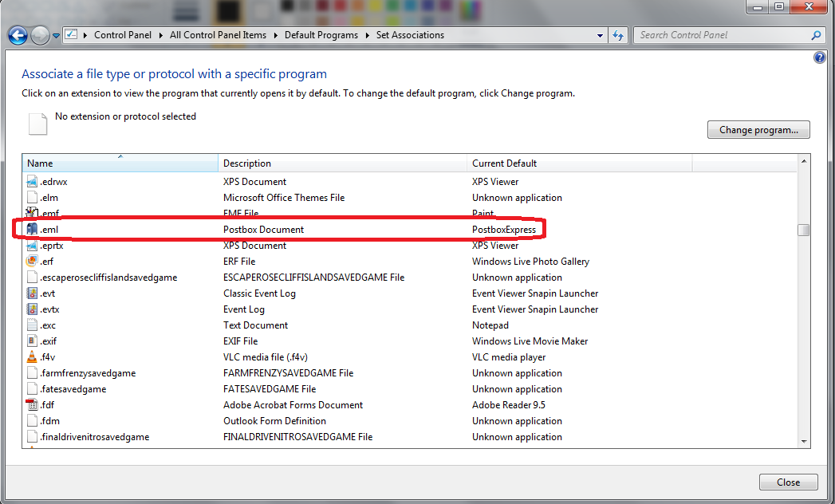Viewport: 835px width, 504px height.
Task: Maximize the Set Associations window
Action: (779, 6)
